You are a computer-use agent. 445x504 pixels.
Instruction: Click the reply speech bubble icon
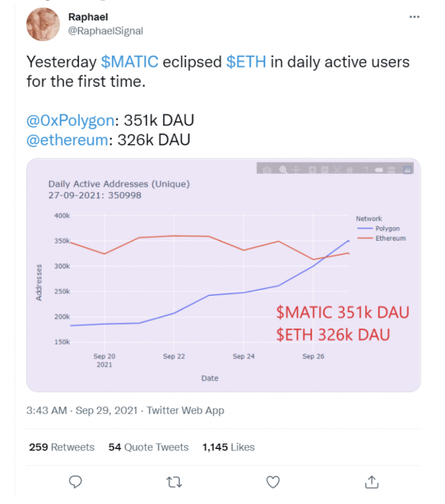click(x=75, y=482)
